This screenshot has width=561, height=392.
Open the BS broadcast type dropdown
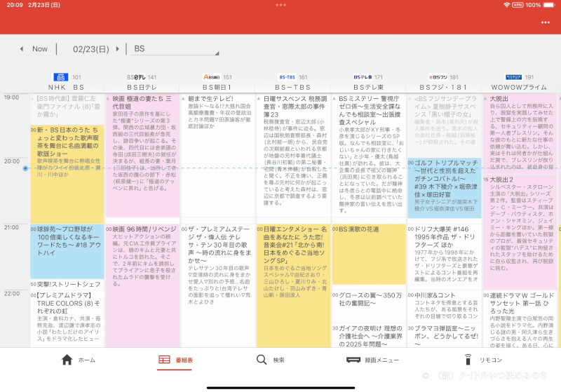pyautogui.click(x=176, y=49)
